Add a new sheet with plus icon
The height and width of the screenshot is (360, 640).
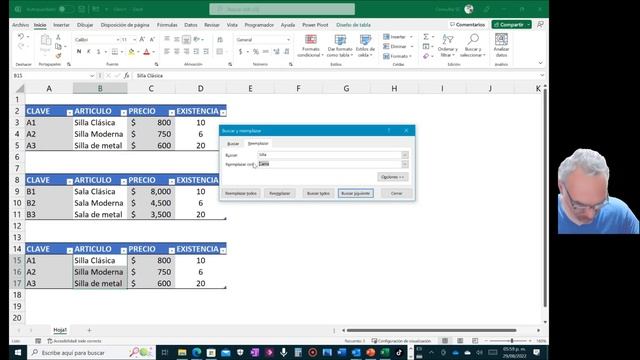tap(89, 330)
